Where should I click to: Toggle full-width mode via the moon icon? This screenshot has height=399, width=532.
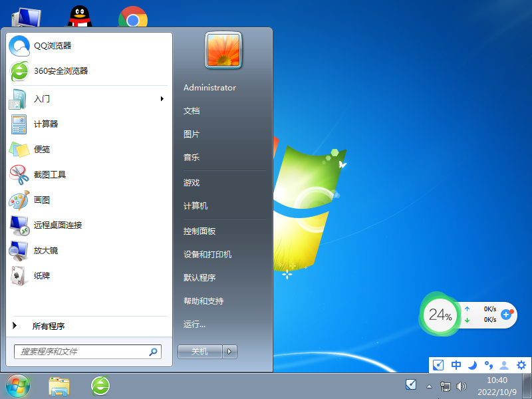point(472,365)
